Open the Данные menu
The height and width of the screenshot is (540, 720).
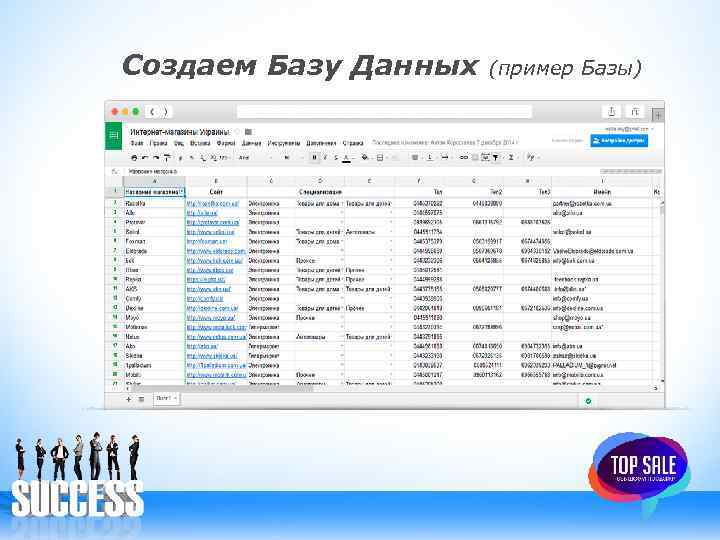click(x=251, y=143)
